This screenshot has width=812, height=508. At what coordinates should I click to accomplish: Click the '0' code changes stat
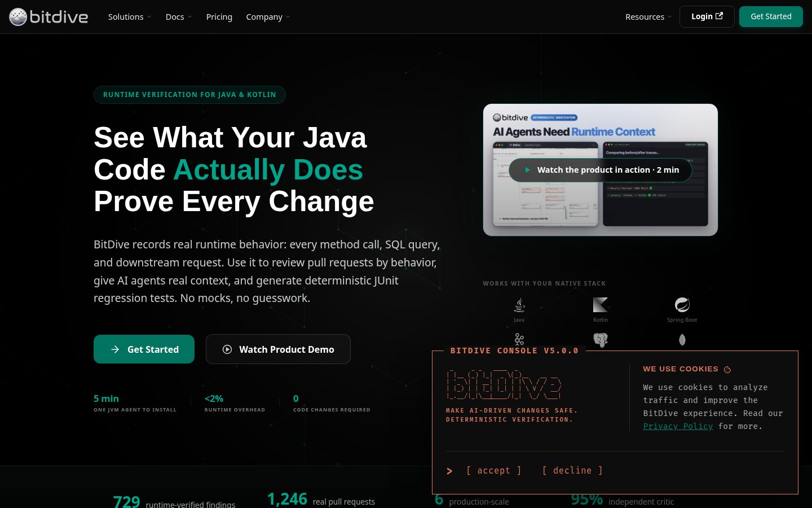(x=296, y=398)
